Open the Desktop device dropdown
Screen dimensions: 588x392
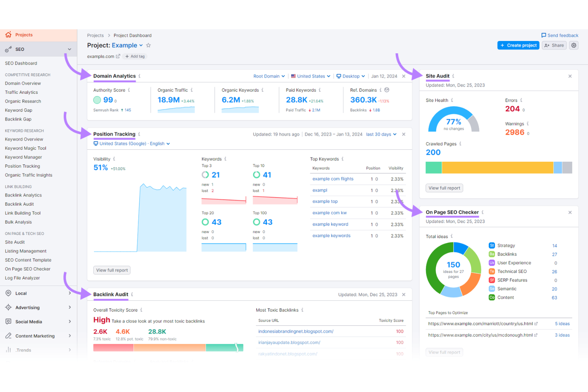[351, 76]
